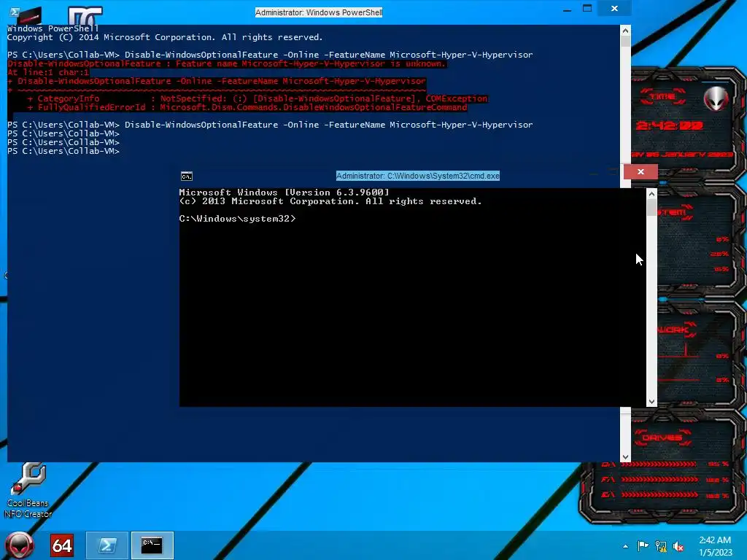
Task: Launch the red 64 taskbar app
Action: pos(62,545)
